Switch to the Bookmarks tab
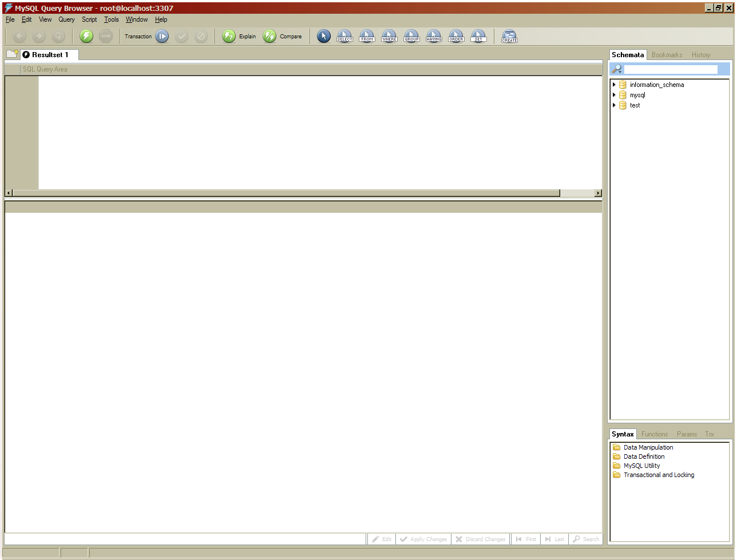Image resolution: width=737 pixels, height=560 pixels. click(x=667, y=55)
